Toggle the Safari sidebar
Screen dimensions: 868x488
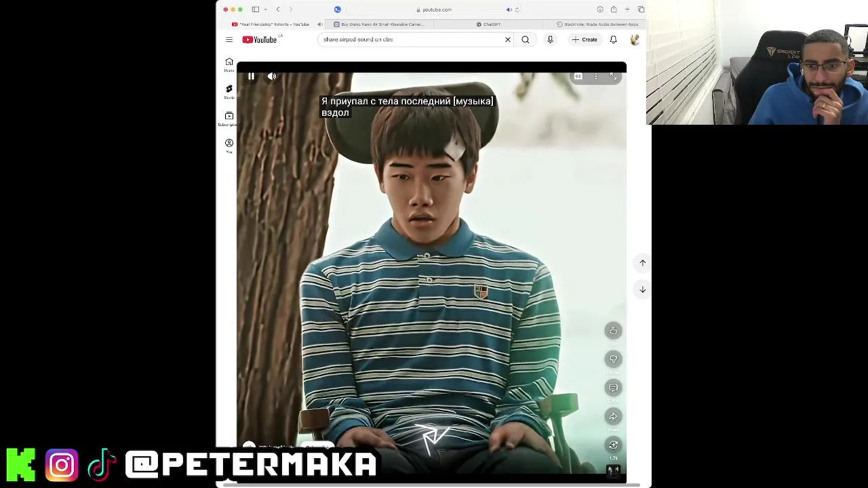256,9
